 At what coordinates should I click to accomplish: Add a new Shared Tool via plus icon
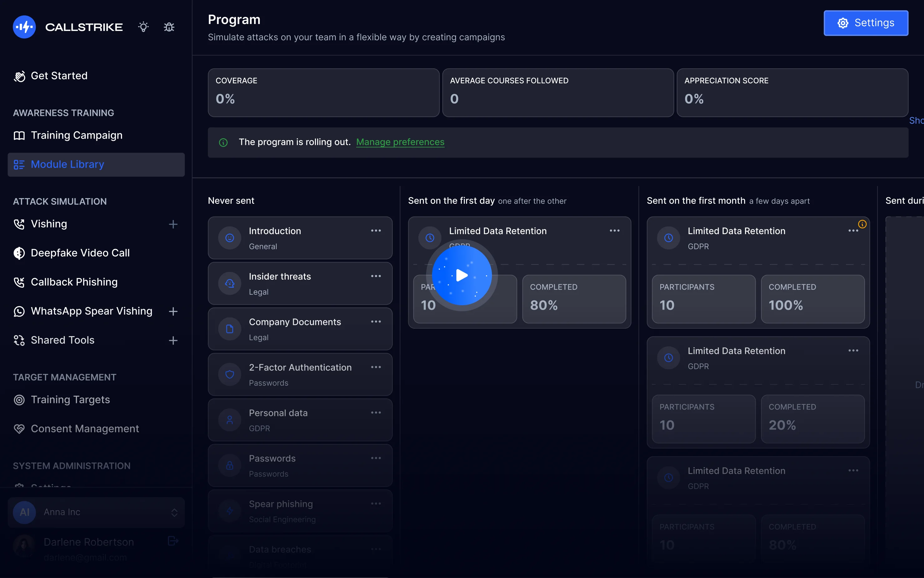coord(173,340)
